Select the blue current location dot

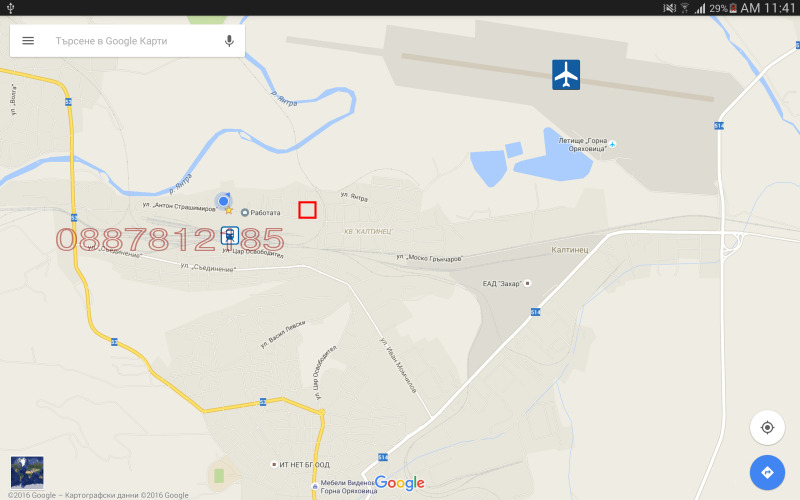coord(223,201)
